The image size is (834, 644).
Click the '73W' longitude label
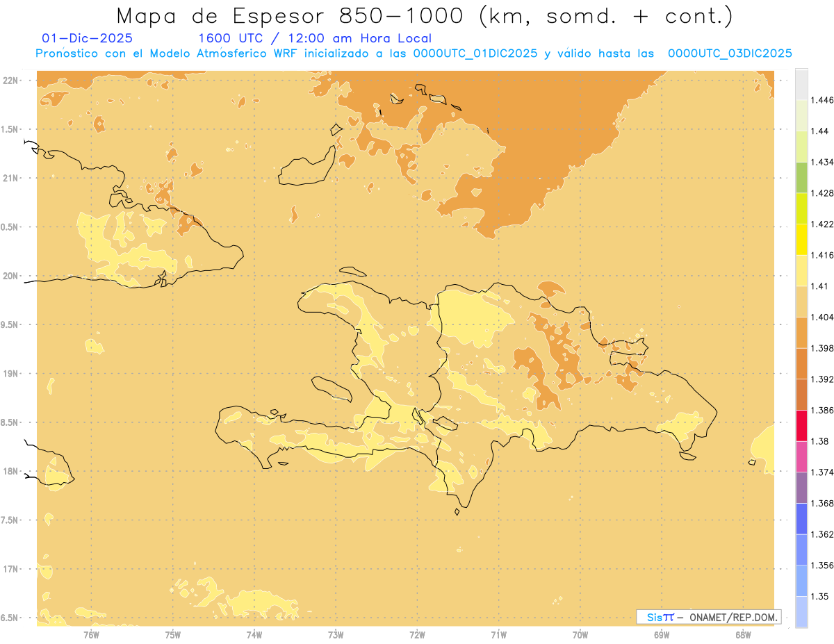point(336,635)
